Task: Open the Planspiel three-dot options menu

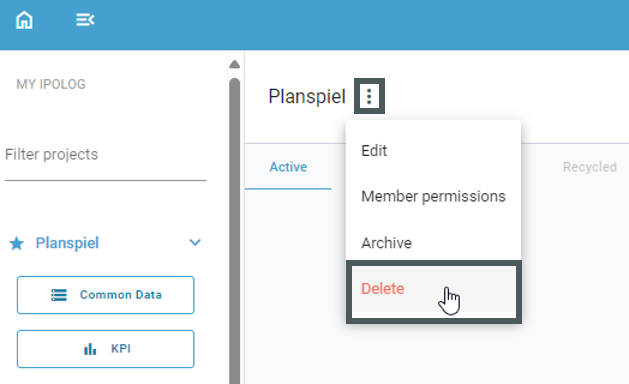Action: (x=369, y=96)
